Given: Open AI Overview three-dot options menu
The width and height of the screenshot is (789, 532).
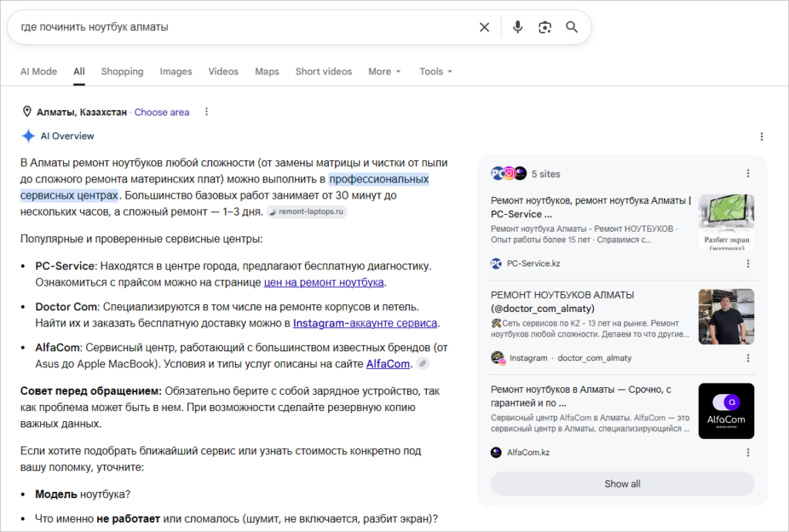Looking at the screenshot, I should [761, 136].
